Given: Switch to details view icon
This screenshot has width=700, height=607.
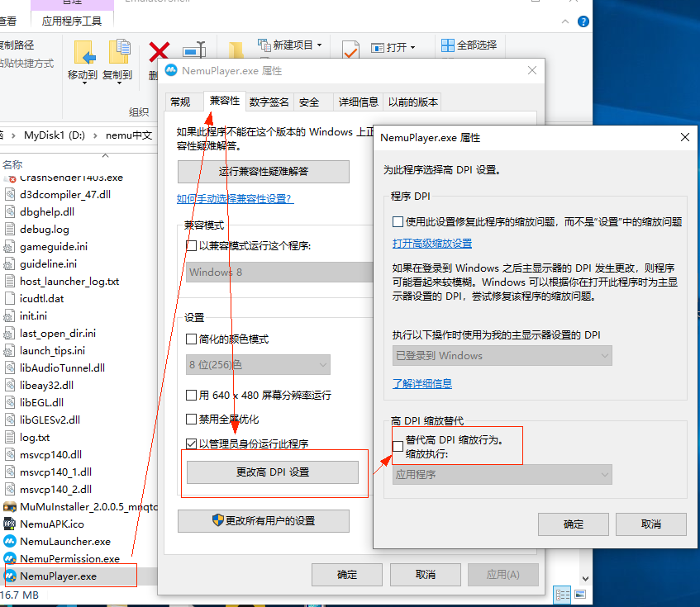Looking at the screenshot, I should [x=563, y=595].
